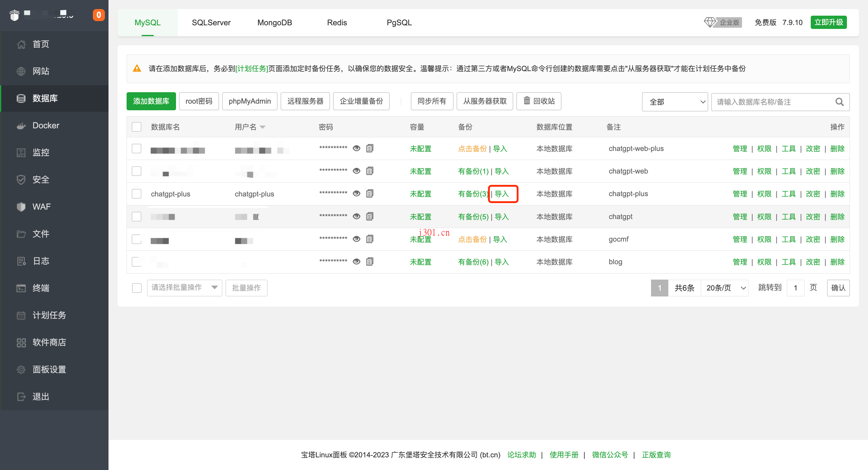Open the 全部 database filter dropdown
The image size is (868, 470).
pyautogui.click(x=675, y=102)
